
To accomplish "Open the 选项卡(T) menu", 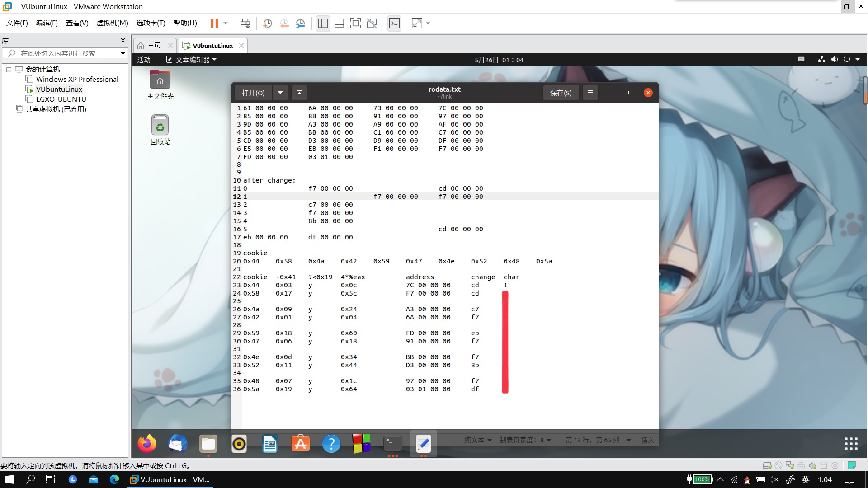I will click(151, 23).
